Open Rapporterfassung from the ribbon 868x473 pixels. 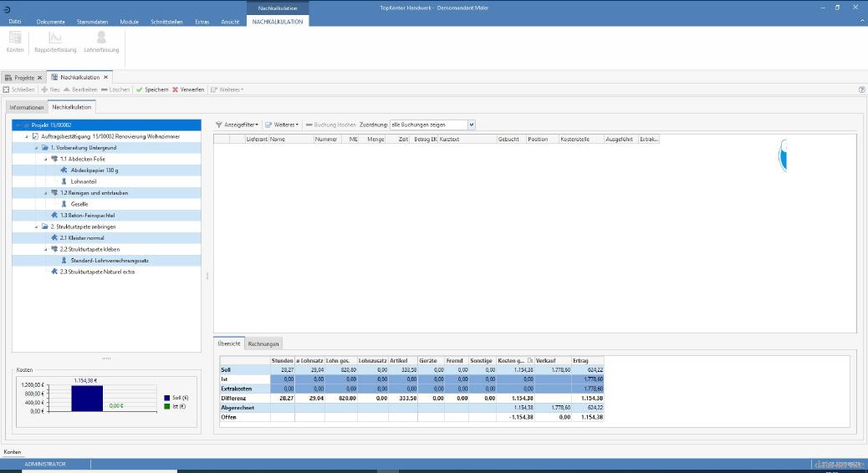click(55, 38)
